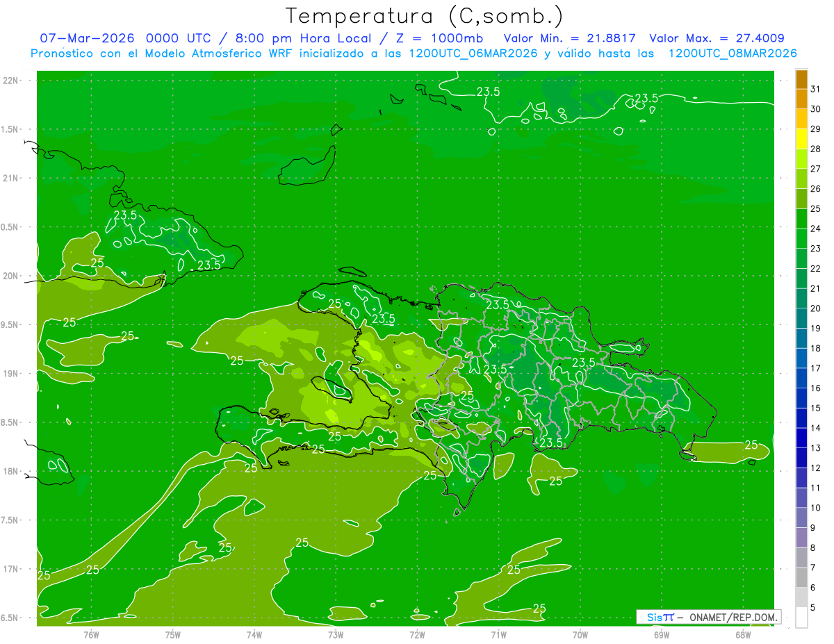
Task: Click the '20N' latitude label
Action: pyautogui.click(x=11, y=276)
